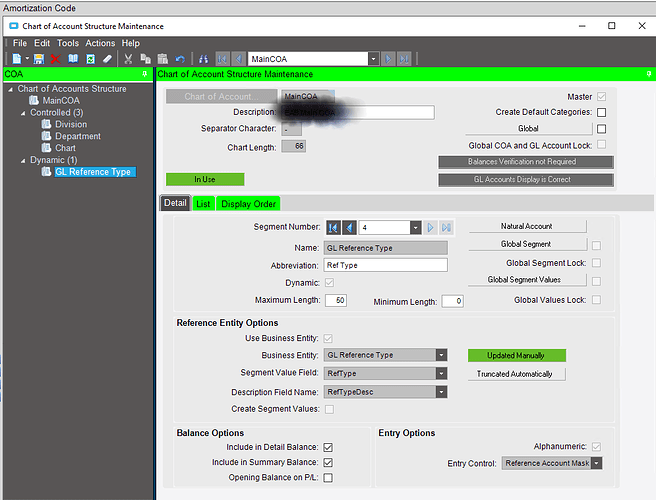Toggle Global COA and GL Account Lock

(602, 144)
